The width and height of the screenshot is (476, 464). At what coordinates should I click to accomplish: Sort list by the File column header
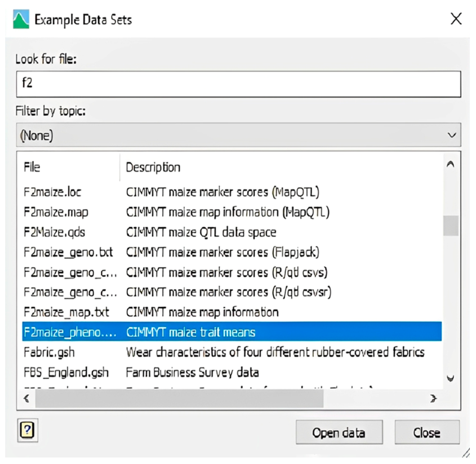pyautogui.click(x=32, y=167)
